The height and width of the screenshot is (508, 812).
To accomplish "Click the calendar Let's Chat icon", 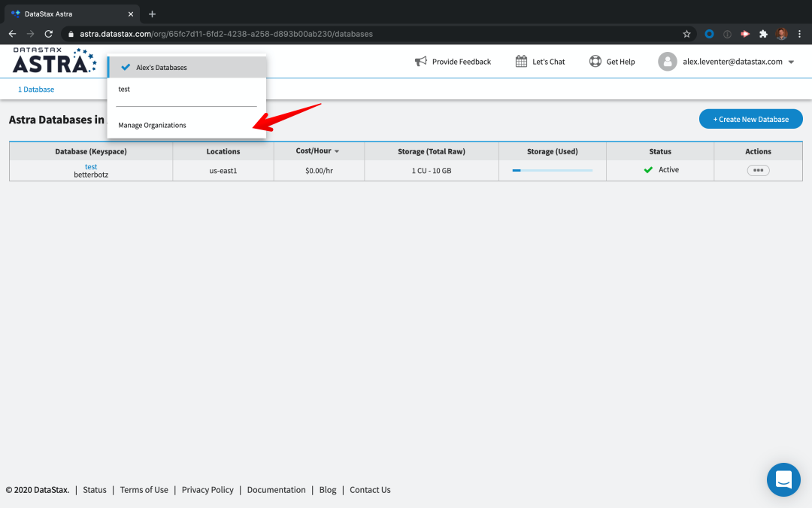I will (x=521, y=61).
